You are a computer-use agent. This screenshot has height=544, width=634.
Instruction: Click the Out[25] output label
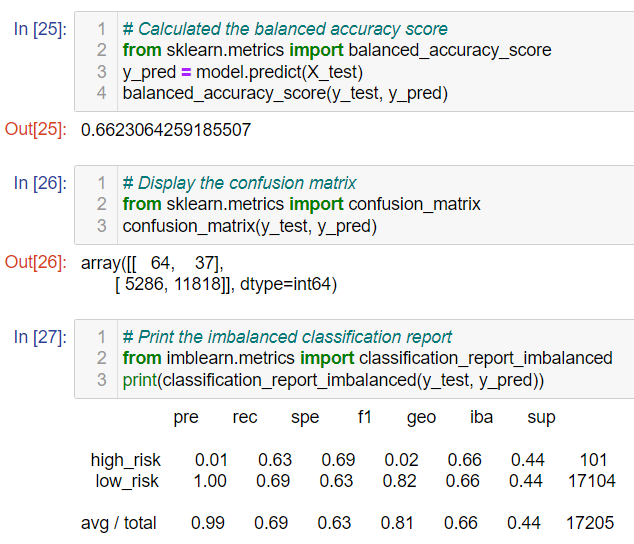click(36, 129)
